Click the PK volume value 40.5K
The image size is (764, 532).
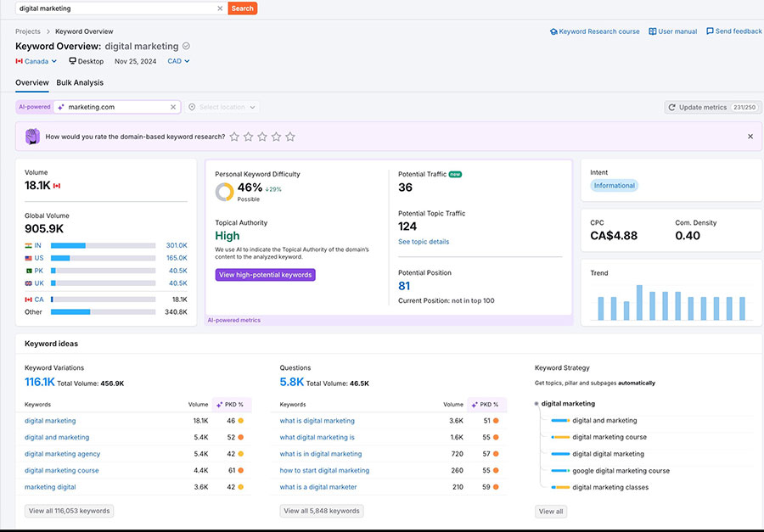point(178,271)
